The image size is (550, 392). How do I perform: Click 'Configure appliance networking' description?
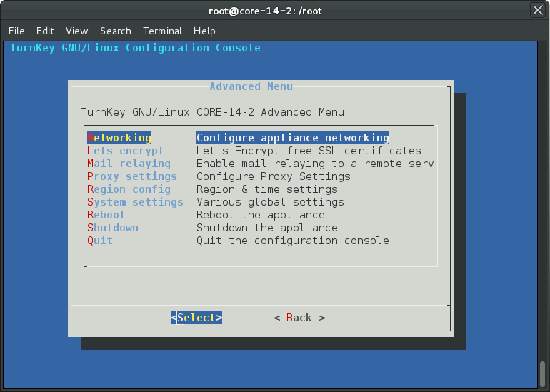click(x=293, y=138)
